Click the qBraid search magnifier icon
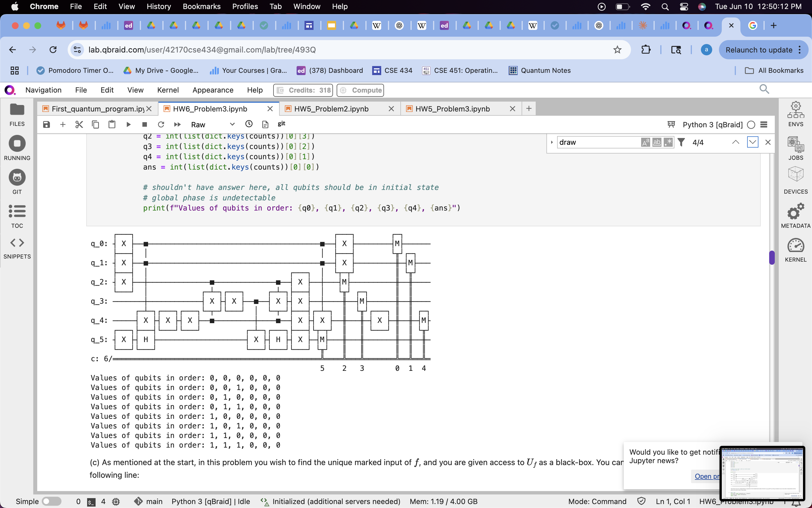Image resolution: width=812 pixels, height=508 pixels. [x=764, y=89]
